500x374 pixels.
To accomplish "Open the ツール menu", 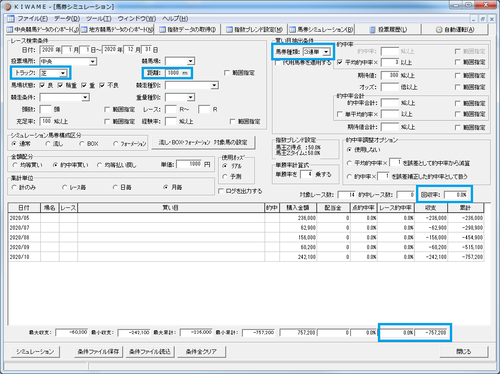I will click(x=99, y=18).
